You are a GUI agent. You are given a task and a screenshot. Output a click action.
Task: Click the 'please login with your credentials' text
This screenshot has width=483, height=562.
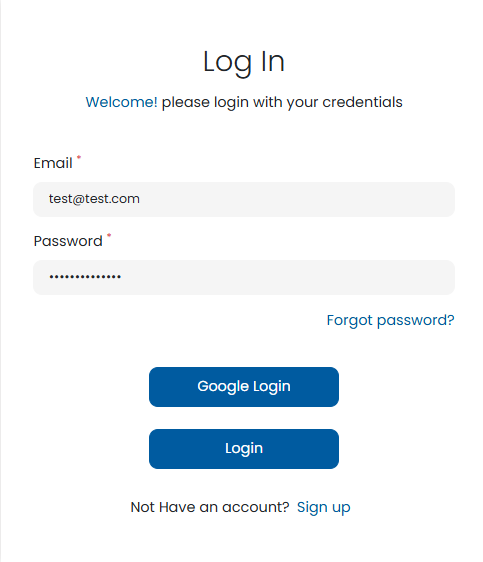tap(282, 103)
